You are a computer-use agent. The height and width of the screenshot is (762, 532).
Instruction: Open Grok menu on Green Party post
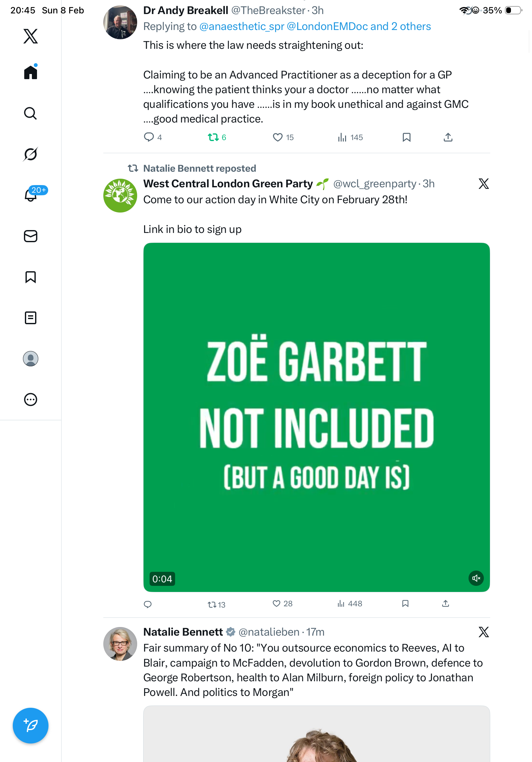[x=484, y=184]
